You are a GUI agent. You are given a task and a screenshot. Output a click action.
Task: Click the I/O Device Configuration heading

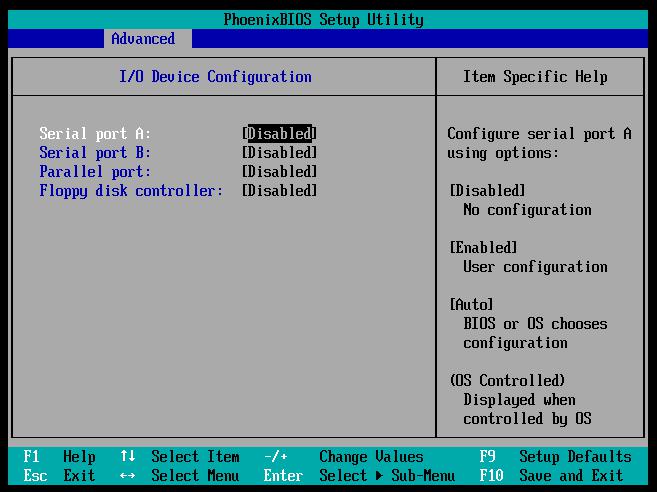215,77
